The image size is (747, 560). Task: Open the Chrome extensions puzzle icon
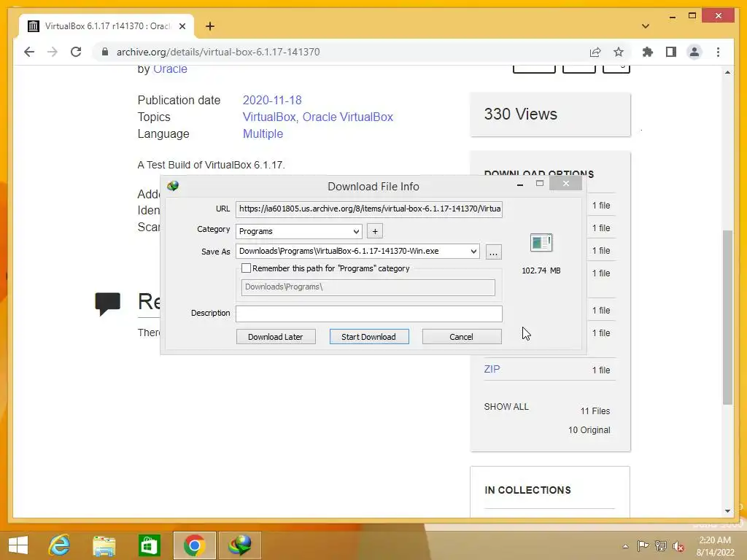648,52
